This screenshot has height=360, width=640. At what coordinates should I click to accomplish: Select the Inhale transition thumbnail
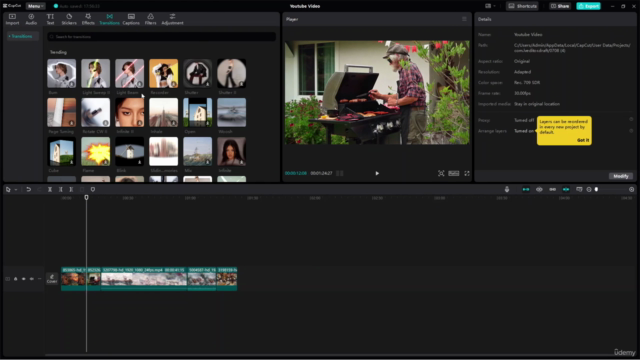coord(163,112)
